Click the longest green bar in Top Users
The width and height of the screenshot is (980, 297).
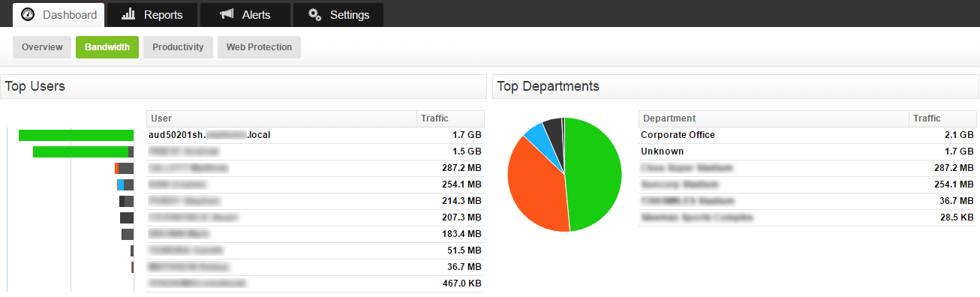(76, 135)
